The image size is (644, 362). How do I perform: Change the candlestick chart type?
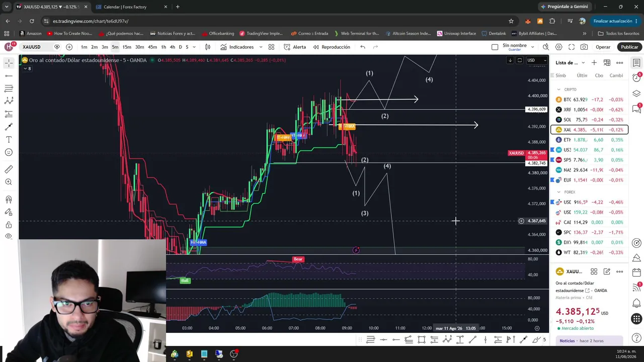208,47
